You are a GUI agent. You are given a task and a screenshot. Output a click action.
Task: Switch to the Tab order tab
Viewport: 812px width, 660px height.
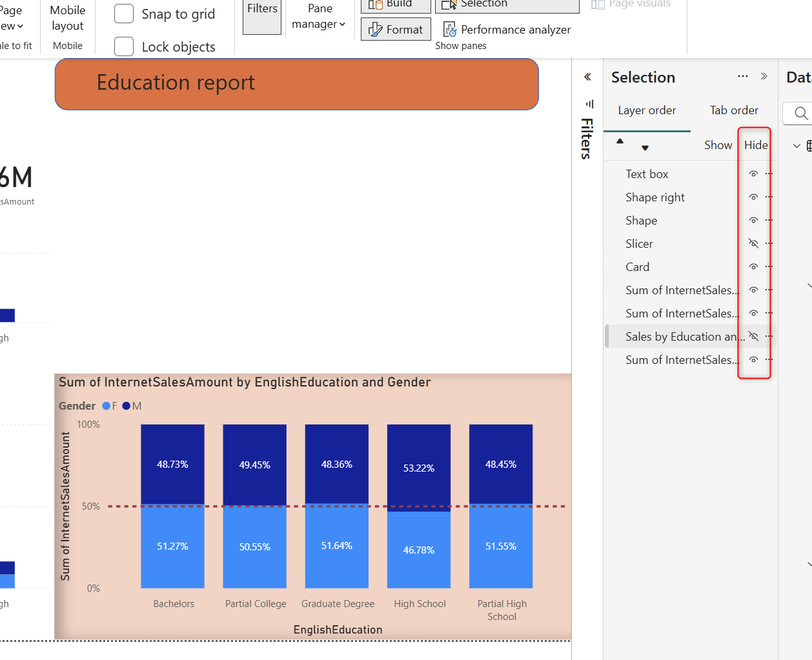click(x=734, y=110)
